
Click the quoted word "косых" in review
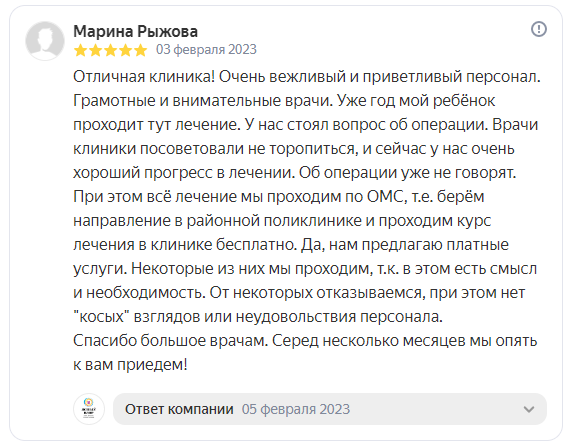pyautogui.click(x=102, y=317)
